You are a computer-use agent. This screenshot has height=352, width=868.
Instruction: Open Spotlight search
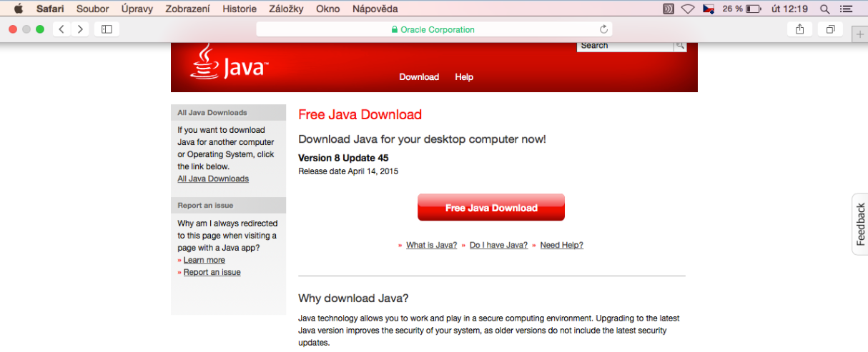point(824,9)
